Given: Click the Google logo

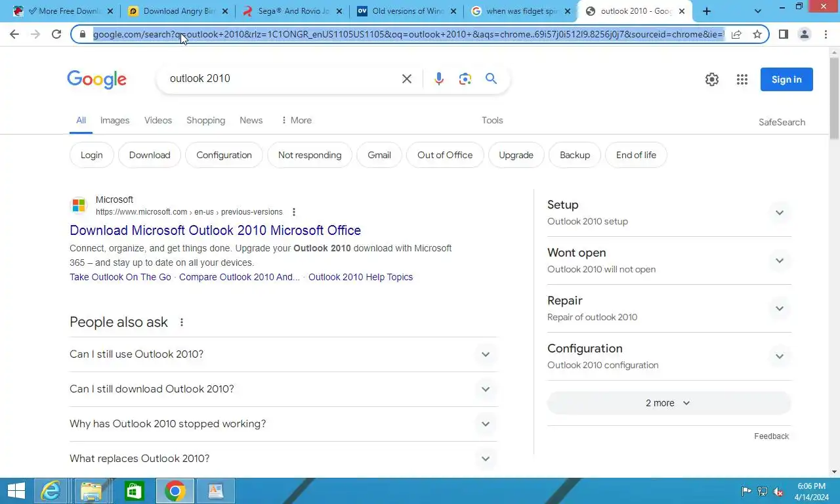Looking at the screenshot, I should (x=96, y=79).
